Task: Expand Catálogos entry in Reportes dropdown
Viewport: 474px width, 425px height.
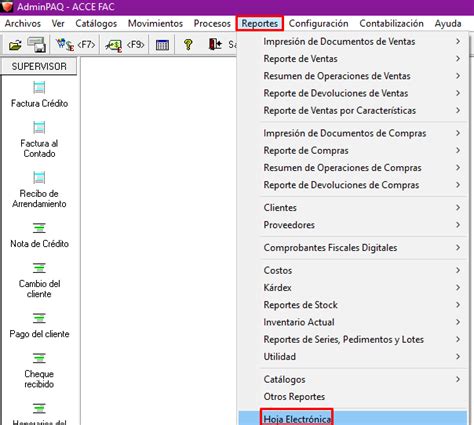Action: 353,379
